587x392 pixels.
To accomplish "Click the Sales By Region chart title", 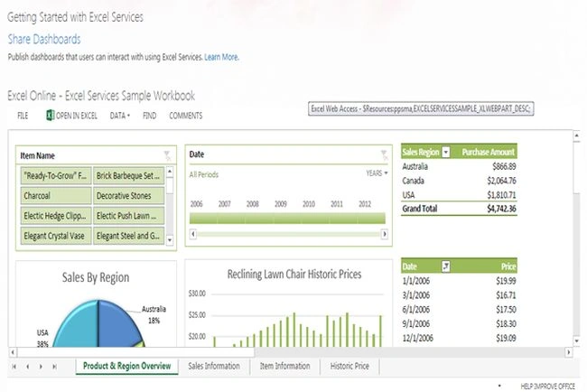I will (96, 277).
